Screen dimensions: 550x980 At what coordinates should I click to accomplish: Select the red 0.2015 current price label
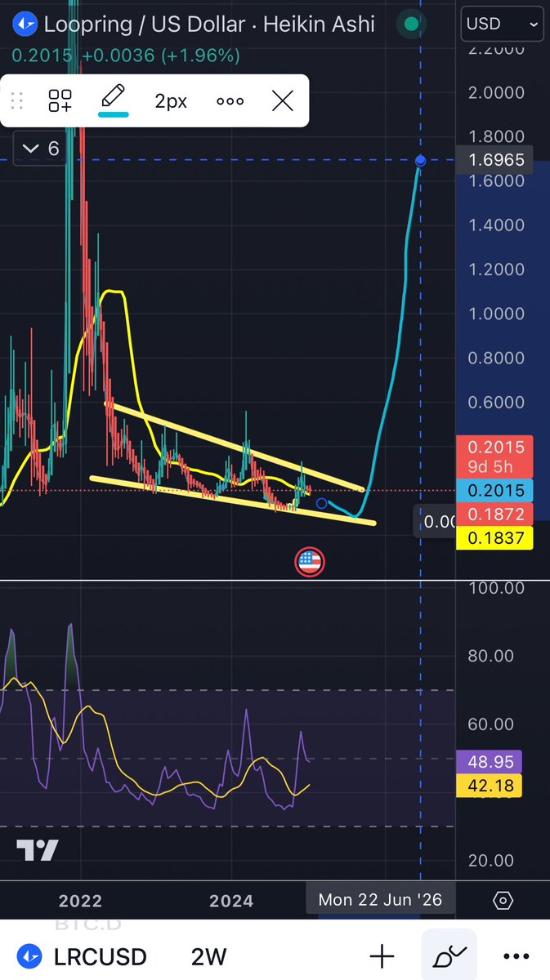point(495,448)
